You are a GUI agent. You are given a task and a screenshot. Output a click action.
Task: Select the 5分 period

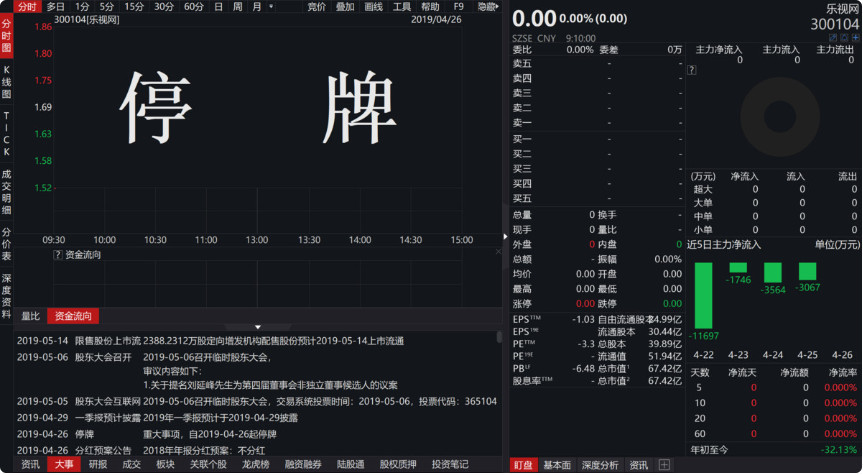point(107,7)
